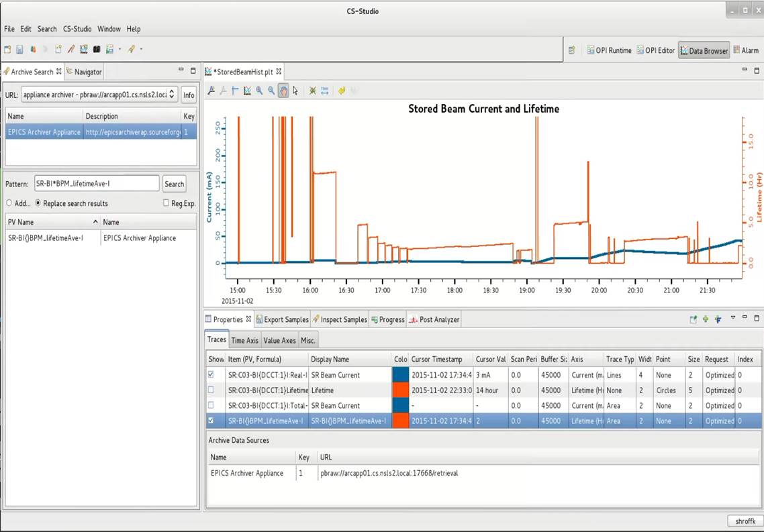Click the save disk icon in the main toolbar
Viewport: 764px width, 532px height.
click(19, 49)
